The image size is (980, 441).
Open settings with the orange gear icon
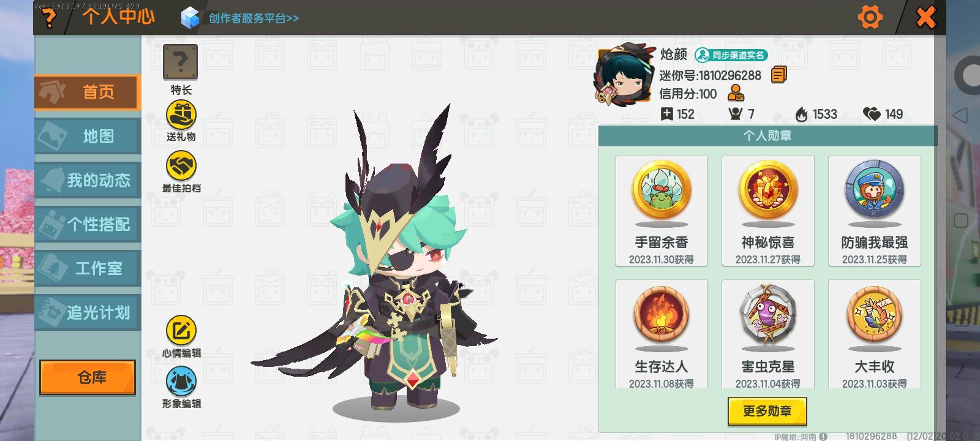tap(870, 17)
